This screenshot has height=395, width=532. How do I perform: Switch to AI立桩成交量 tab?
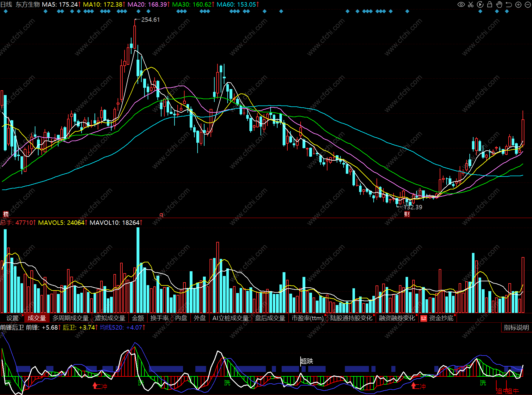tap(230, 318)
